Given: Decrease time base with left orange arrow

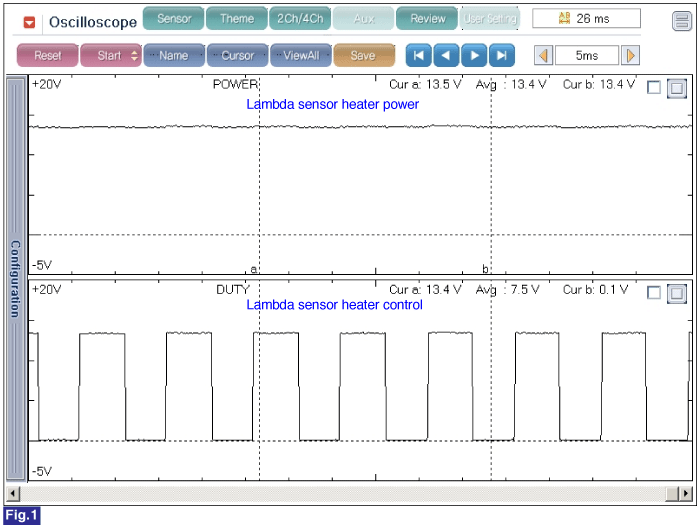Looking at the screenshot, I should (x=543, y=55).
